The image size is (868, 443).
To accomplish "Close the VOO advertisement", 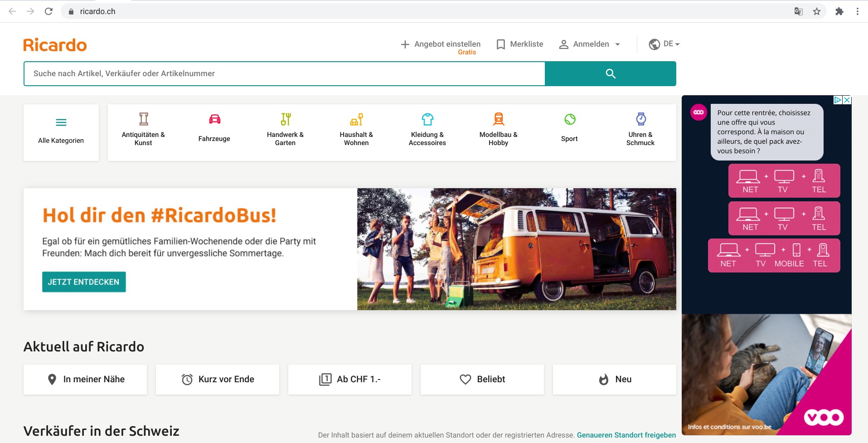I will [x=847, y=100].
